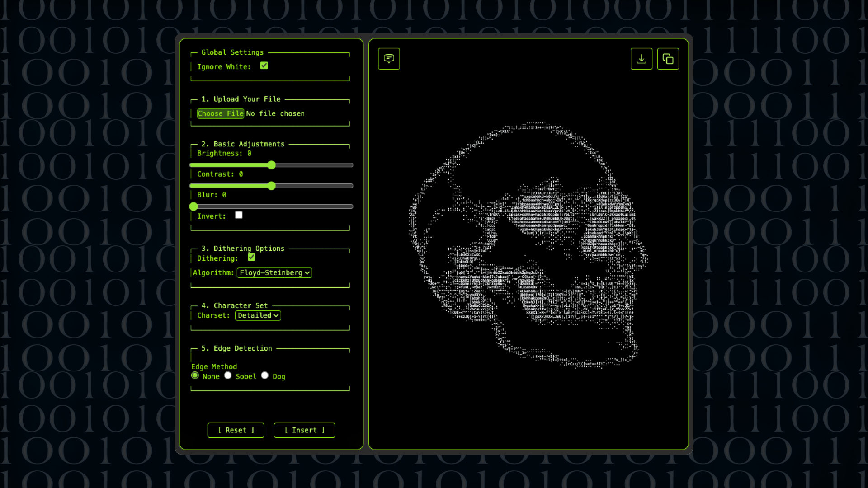Click the Insert button
Viewport: 868px width, 488px height.
tap(304, 430)
